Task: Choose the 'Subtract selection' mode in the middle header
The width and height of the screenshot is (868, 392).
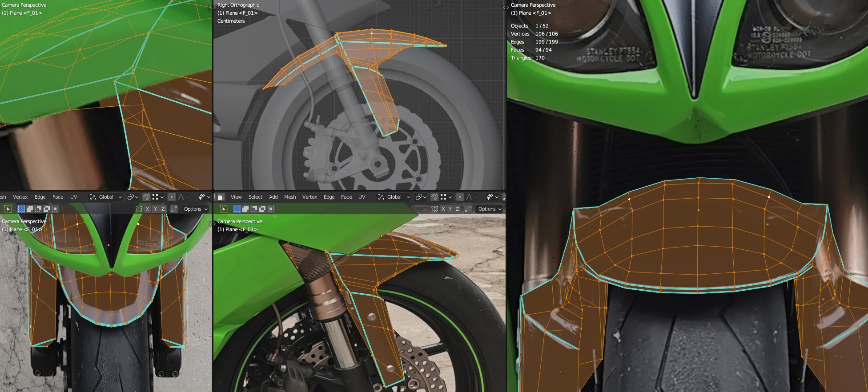Action: point(254,208)
